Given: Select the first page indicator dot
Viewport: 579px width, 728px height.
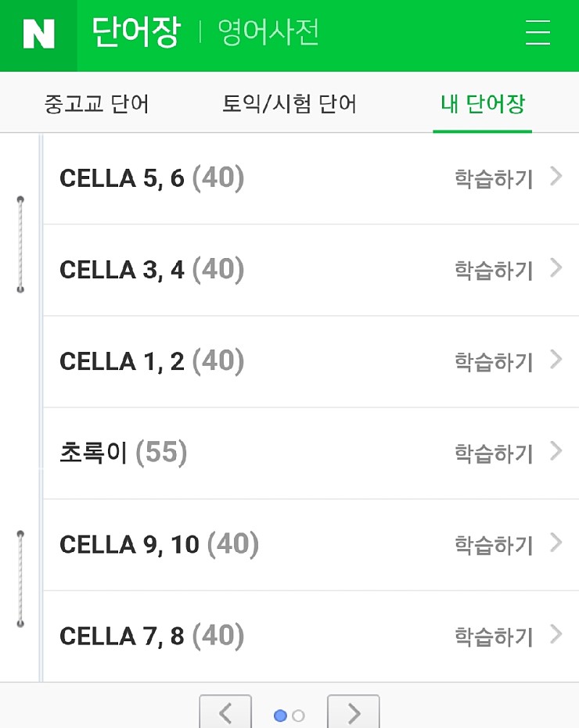Looking at the screenshot, I should pyautogui.click(x=280, y=715).
